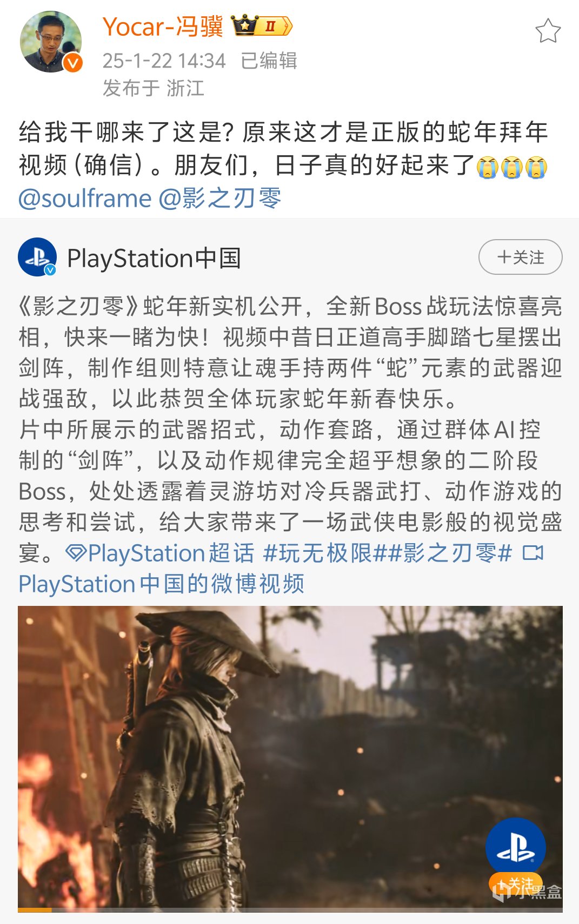
Task: Seek on the video progress bar
Action: click(x=290, y=910)
